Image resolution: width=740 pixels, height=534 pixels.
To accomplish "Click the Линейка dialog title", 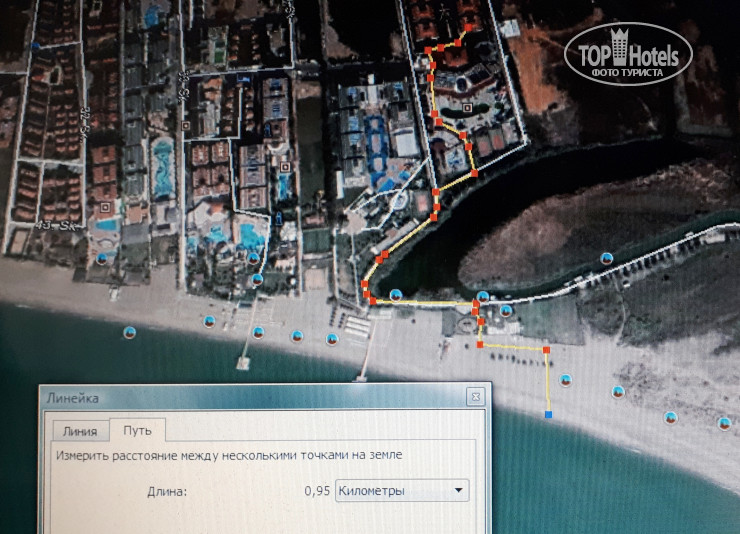I will (x=73, y=398).
